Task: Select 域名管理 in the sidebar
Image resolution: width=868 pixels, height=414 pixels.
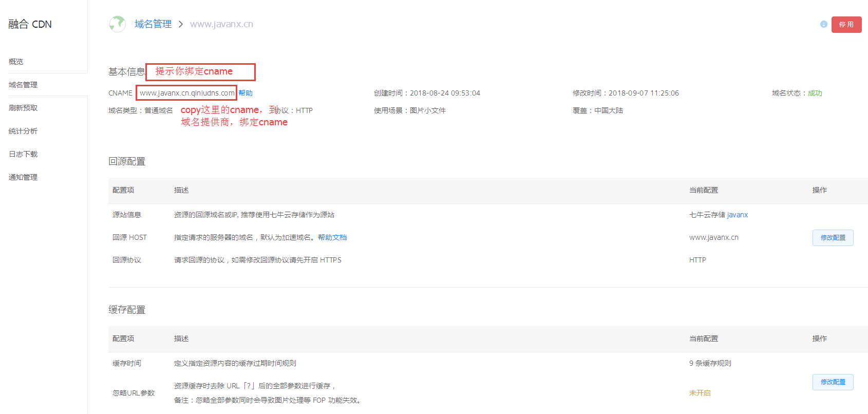Action: [x=23, y=85]
